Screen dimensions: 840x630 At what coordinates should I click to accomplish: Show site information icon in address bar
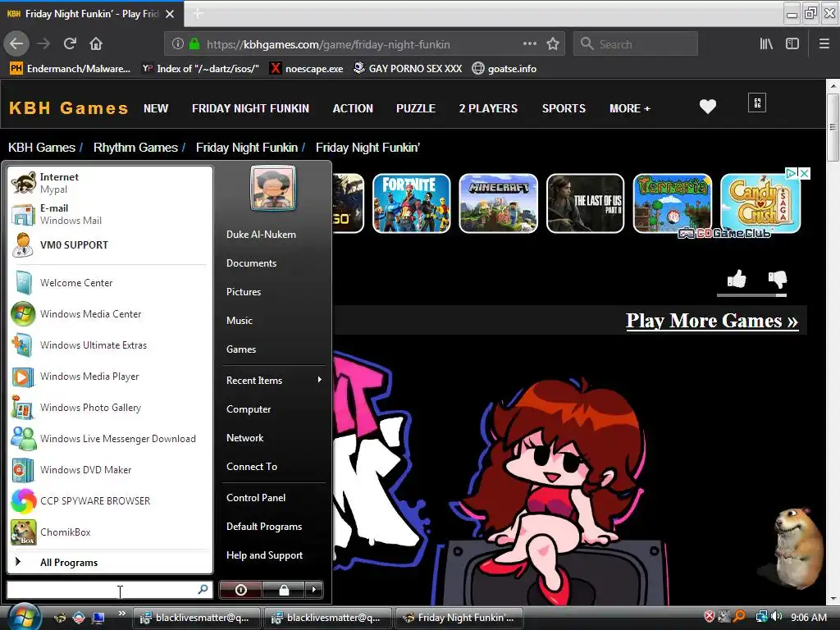(178, 44)
